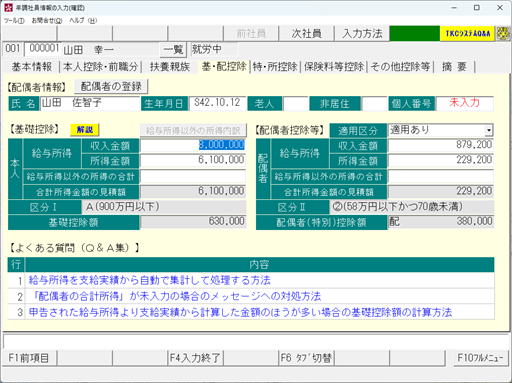Maximize the window
The width and height of the screenshot is (512, 383).
point(477,8)
